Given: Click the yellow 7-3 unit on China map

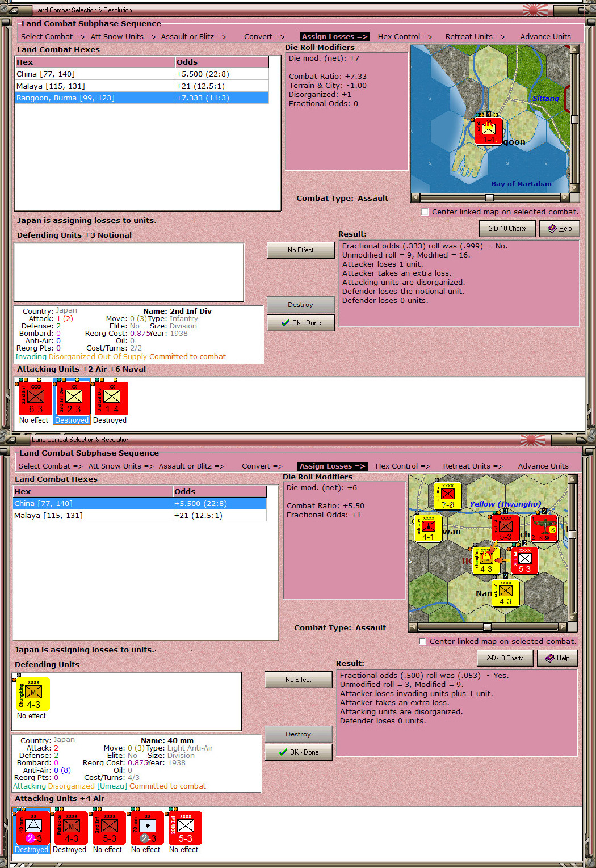Looking at the screenshot, I should (x=447, y=495).
